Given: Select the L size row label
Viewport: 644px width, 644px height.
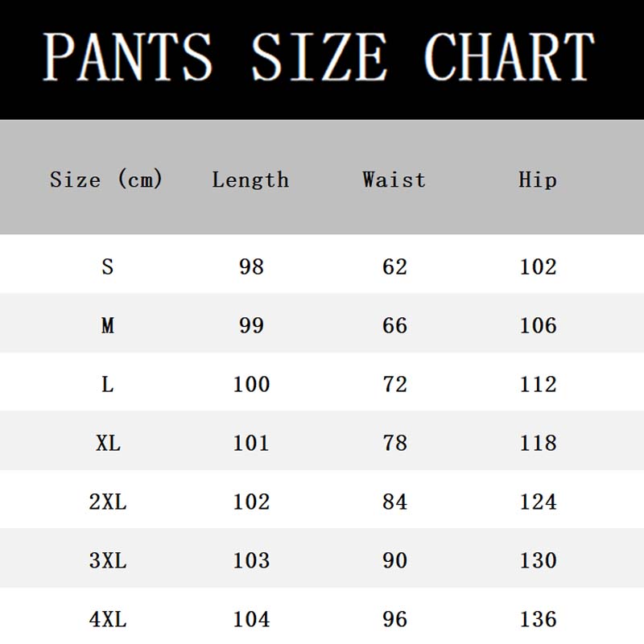Looking at the screenshot, I should tap(108, 385).
